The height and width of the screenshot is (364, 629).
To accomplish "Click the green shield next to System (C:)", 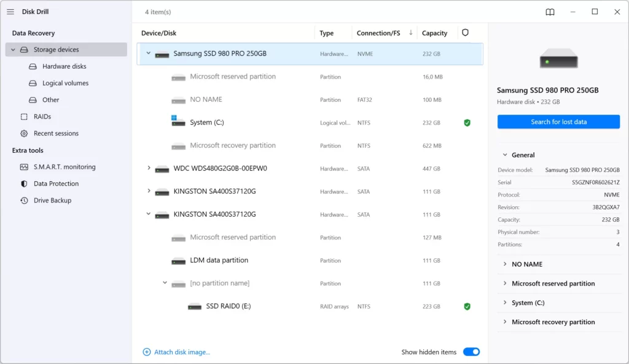I will click(x=467, y=122).
